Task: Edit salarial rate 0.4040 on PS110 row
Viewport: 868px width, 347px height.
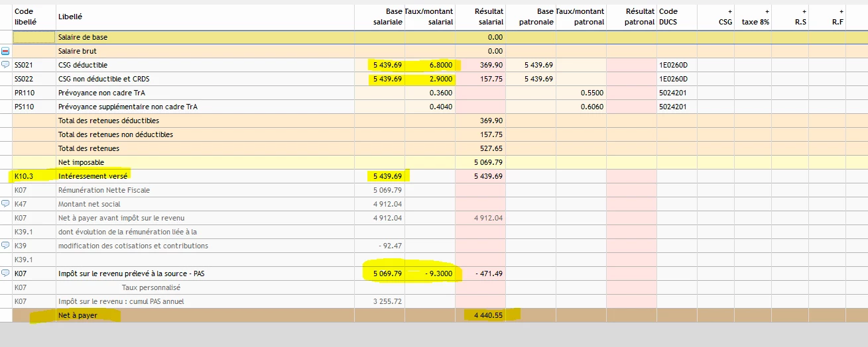Action: (441, 107)
